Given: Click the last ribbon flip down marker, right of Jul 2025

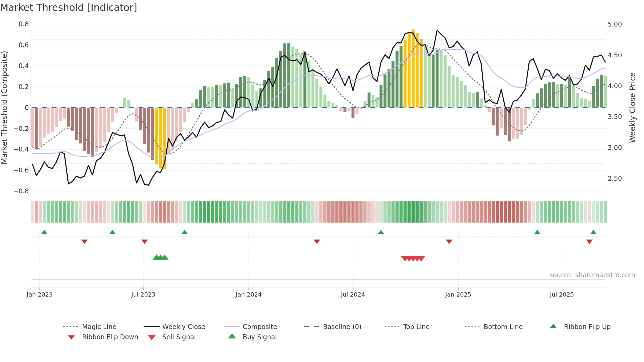Looking at the screenshot, I should tap(590, 242).
